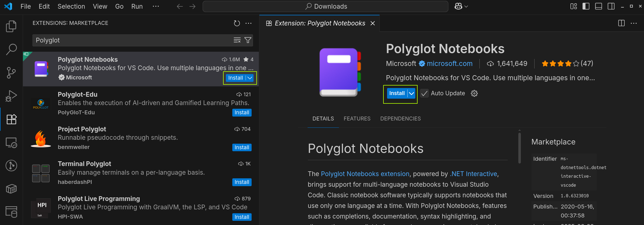Viewport: 644px width, 225px height.
Task: Go back in navigation history
Action: tap(180, 6)
